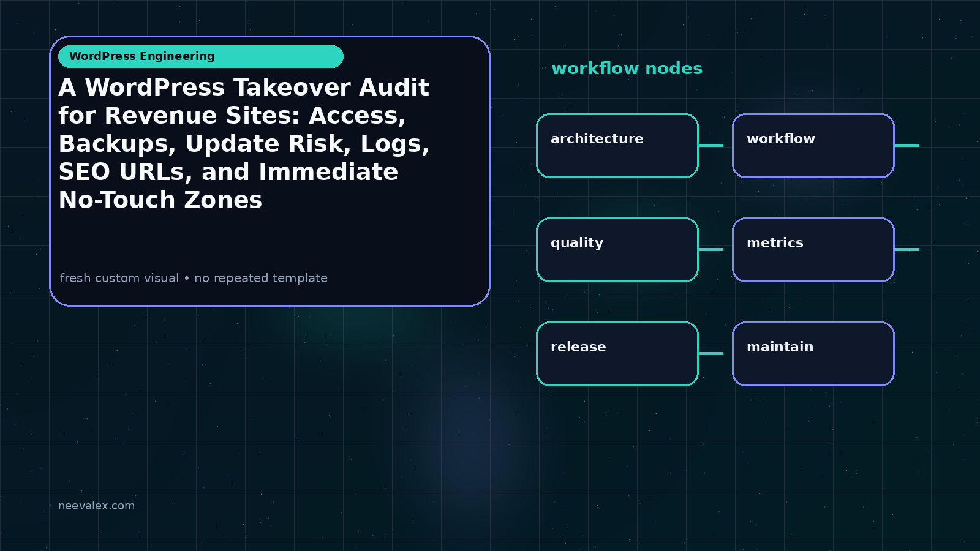Open the quality node
The height and width of the screenshot is (551, 980).
[617, 250]
